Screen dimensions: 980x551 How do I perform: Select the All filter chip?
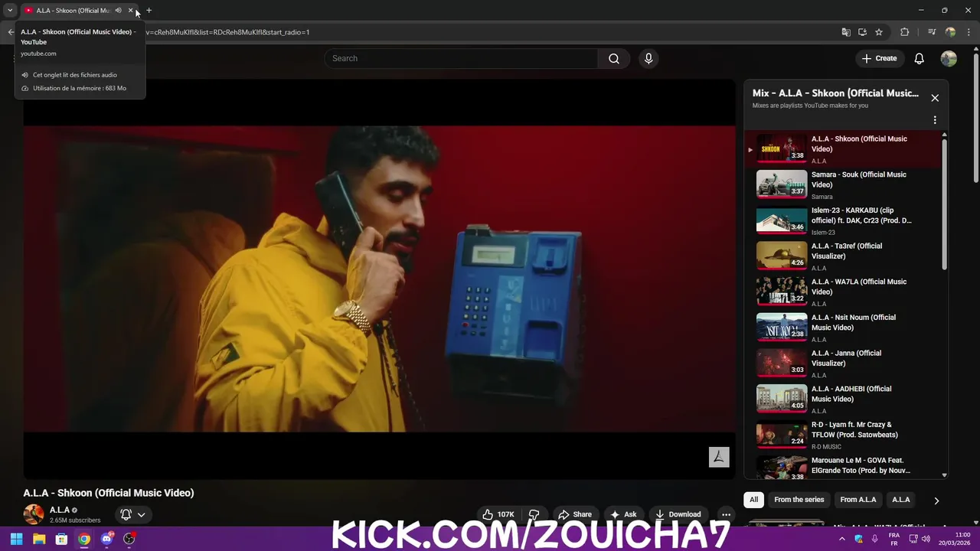tap(753, 500)
